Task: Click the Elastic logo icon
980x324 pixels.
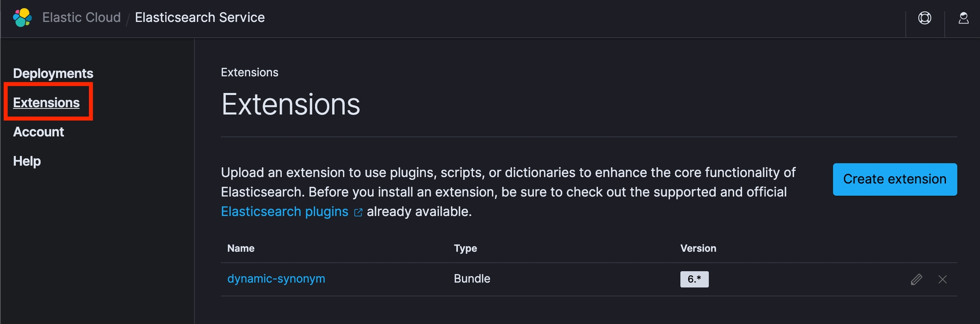Action: [23, 17]
